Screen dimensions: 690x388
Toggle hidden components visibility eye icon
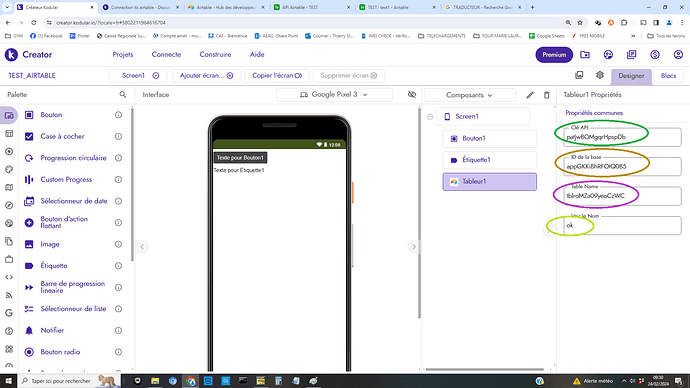[412, 95]
